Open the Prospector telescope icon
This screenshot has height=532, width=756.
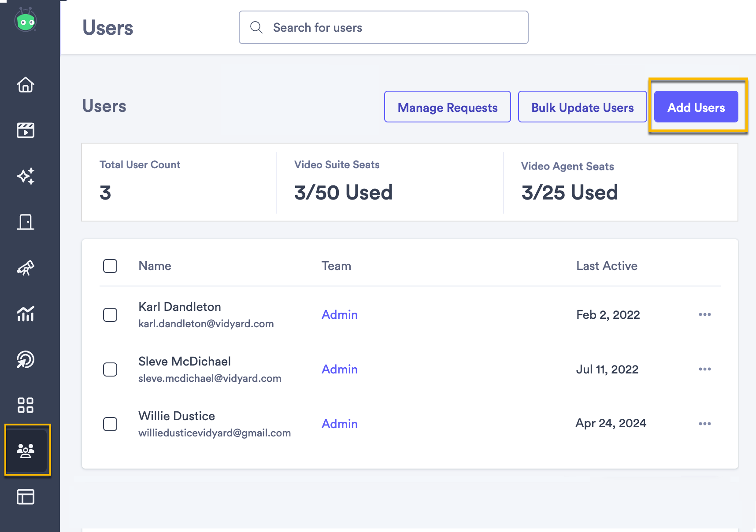tap(26, 268)
